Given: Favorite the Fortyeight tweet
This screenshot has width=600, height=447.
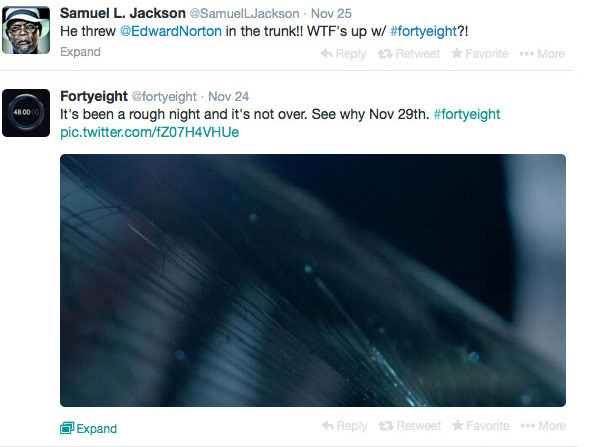Looking at the screenshot, I should 481,426.
